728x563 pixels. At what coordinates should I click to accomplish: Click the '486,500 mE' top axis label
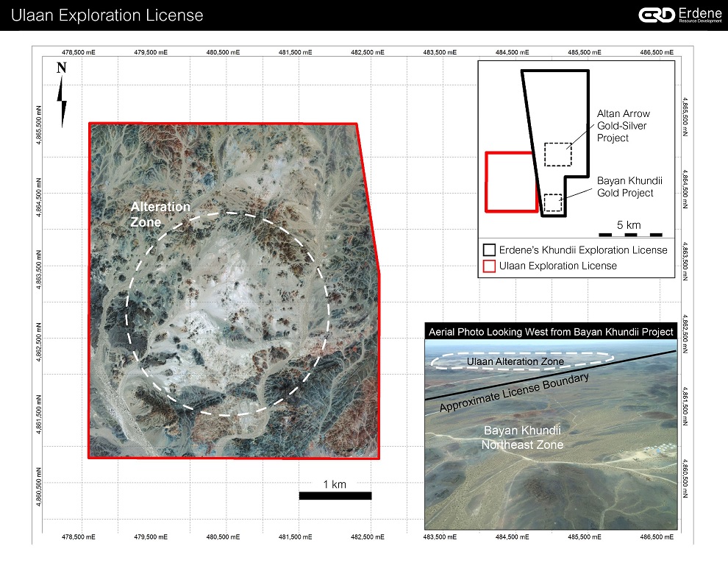(657, 52)
